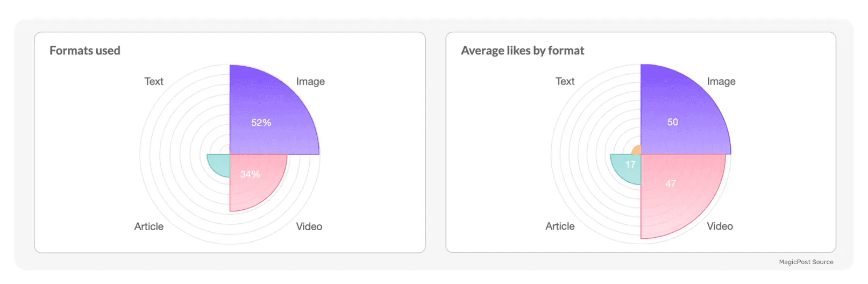Click the small orange Text segment
Image resolution: width=868 pixels, height=284 pixels.
(637, 151)
